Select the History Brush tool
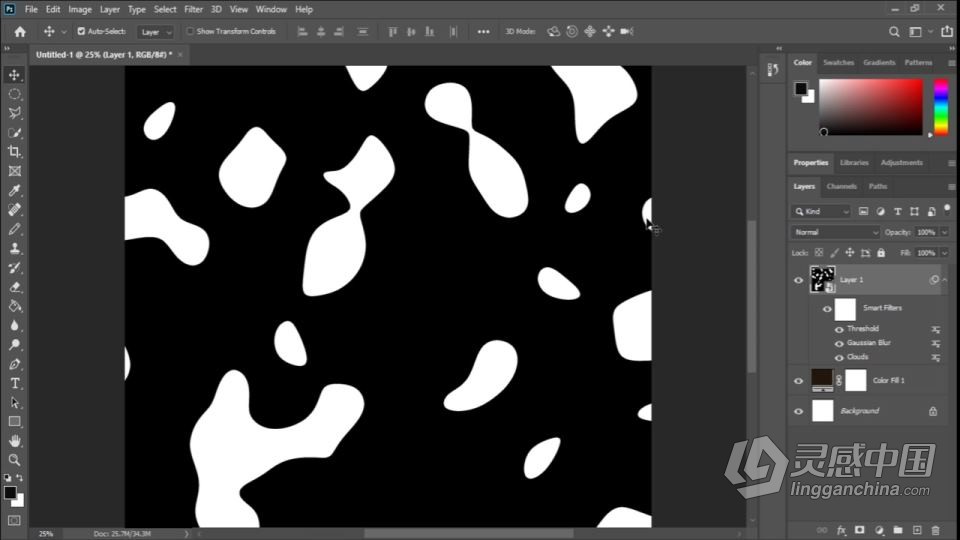 click(x=14, y=268)
